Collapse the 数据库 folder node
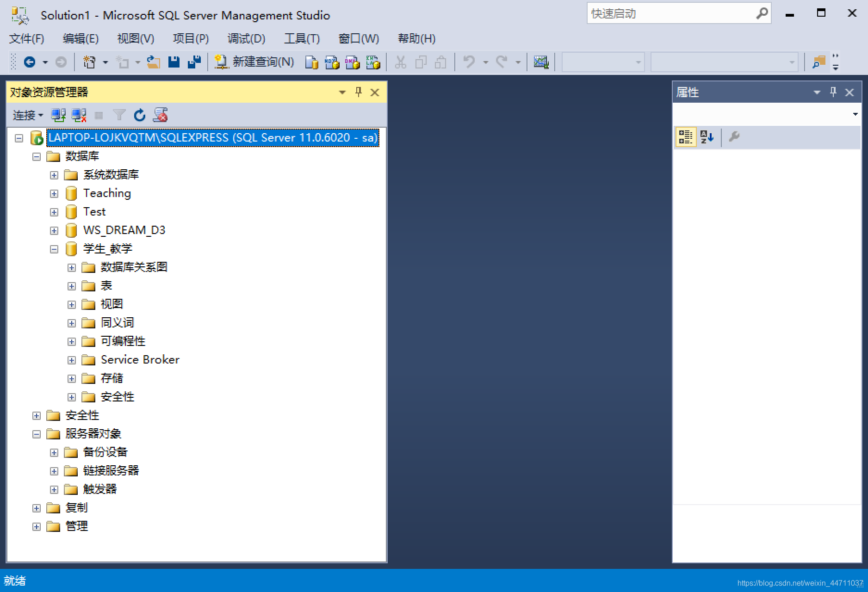 [x=37, y=156]
